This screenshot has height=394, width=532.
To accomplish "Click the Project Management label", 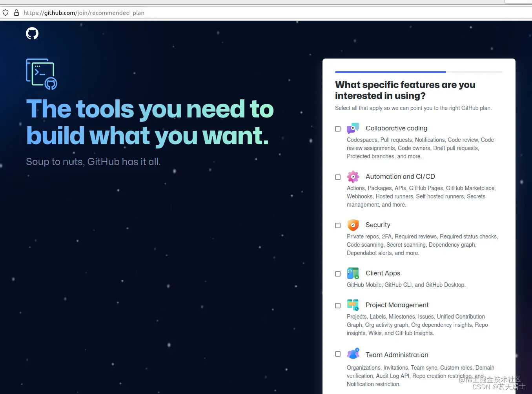I will click(x=397, y=305).
